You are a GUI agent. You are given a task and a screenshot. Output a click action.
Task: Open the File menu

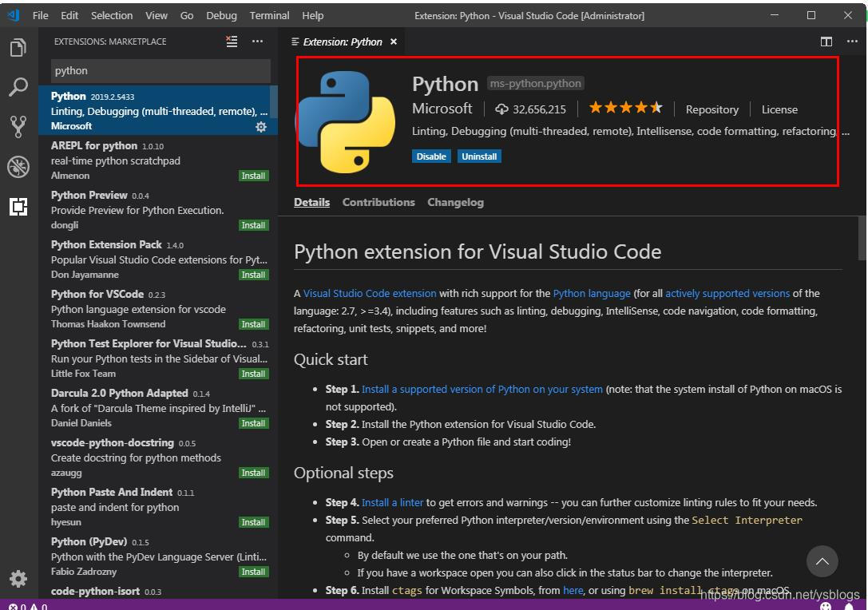[41, 15]
